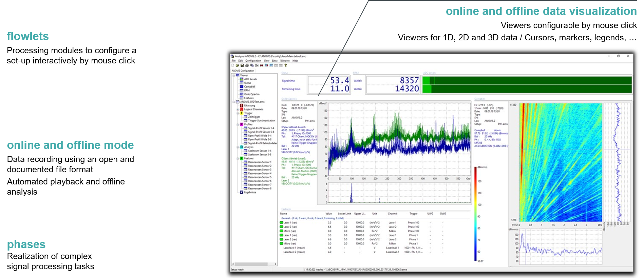
Task: Open the Configuration menu
Action: tap(253, 61)
